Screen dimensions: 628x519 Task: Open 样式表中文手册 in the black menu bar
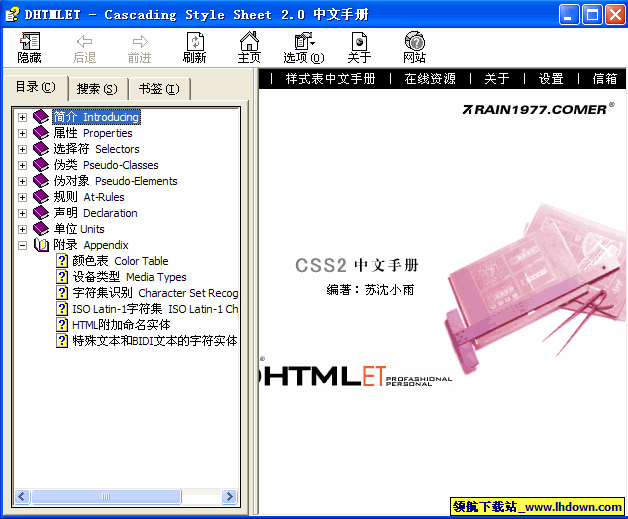point(330,78)
